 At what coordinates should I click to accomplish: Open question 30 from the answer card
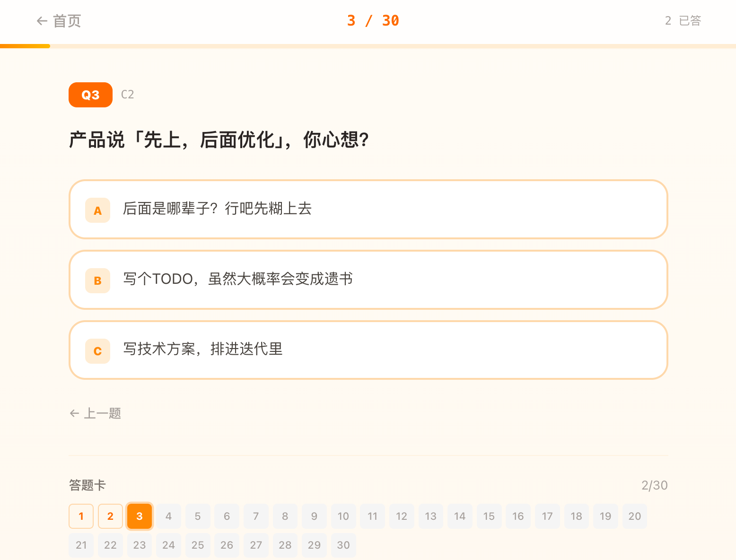click(x=343, y=545)
